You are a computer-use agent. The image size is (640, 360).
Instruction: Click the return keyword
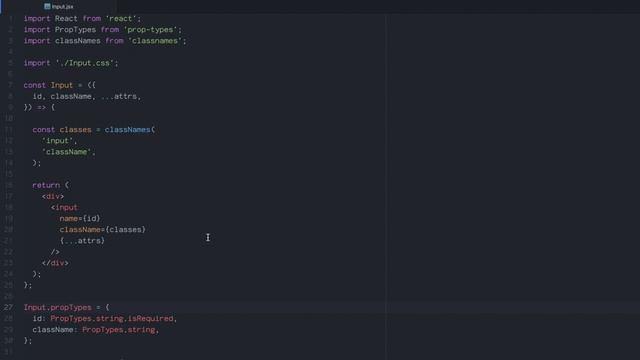coord(46,185)
